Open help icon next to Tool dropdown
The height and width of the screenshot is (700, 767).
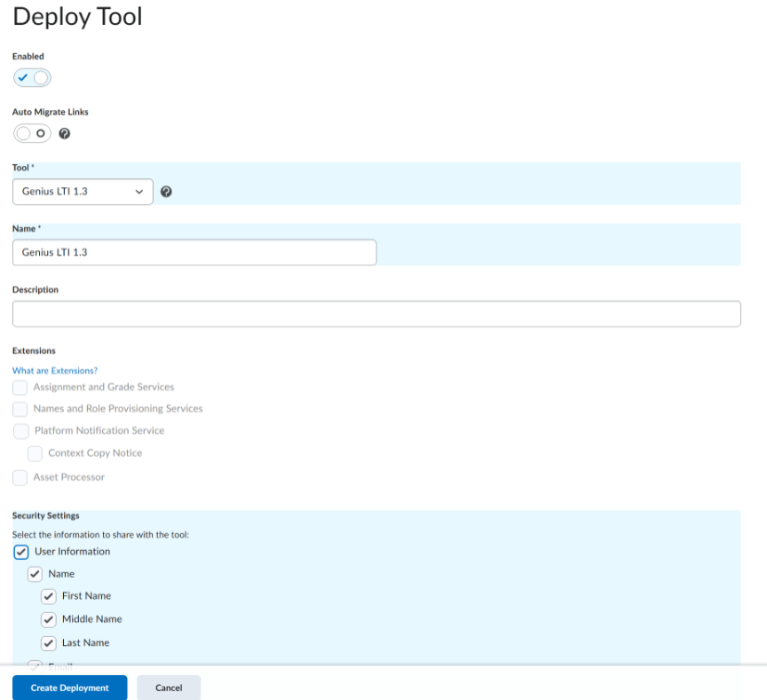[166, 192]
